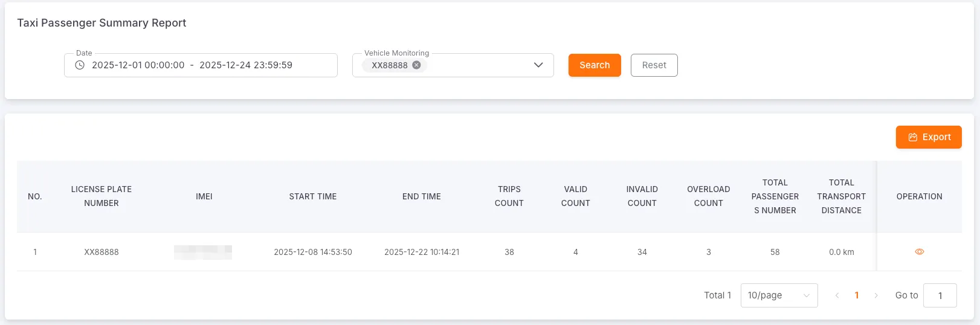This screenshot has height=325, width=980.
Task: Click the Go to page input
Action: coord(940,295)
